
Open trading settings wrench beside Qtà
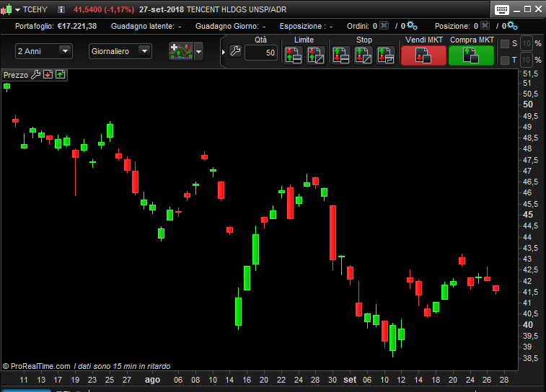(x=235, y=51)
